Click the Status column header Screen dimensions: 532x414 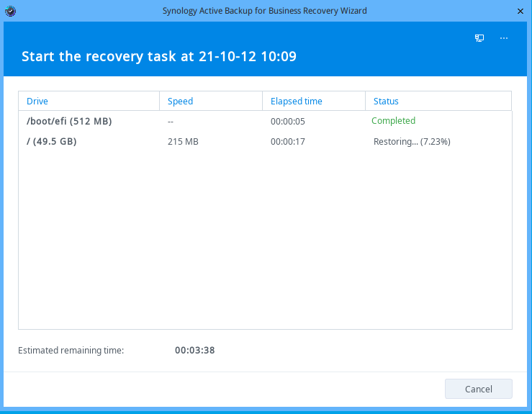point(386,102)
